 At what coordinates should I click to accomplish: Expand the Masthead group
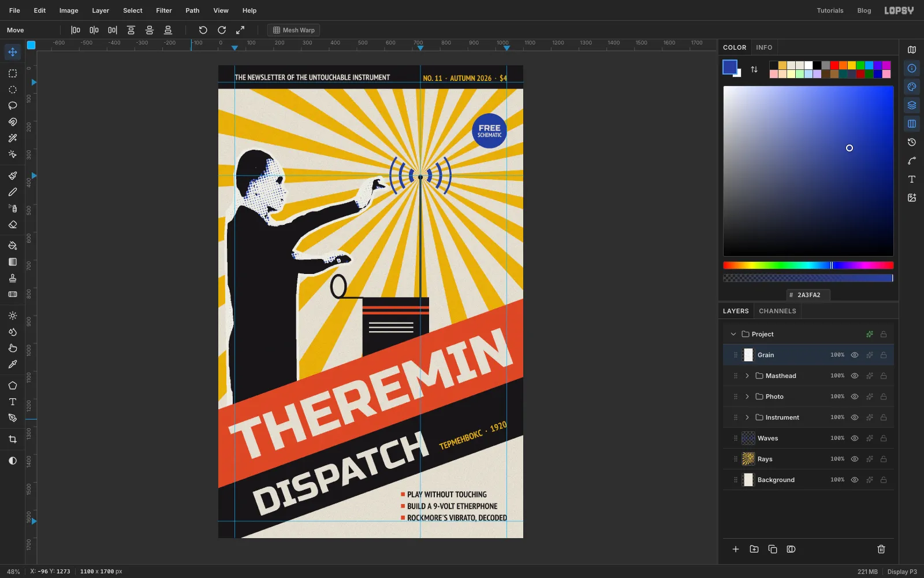747,376
